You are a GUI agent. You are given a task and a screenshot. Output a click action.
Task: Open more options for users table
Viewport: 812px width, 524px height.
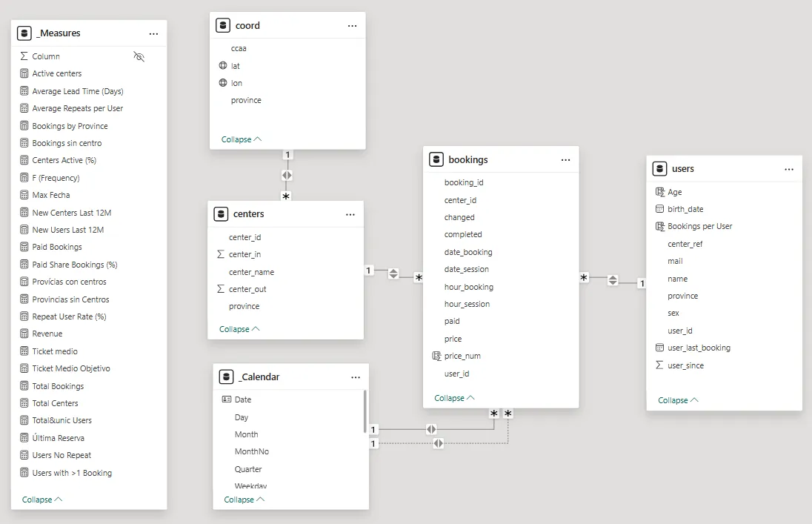[x=789, y=170]
